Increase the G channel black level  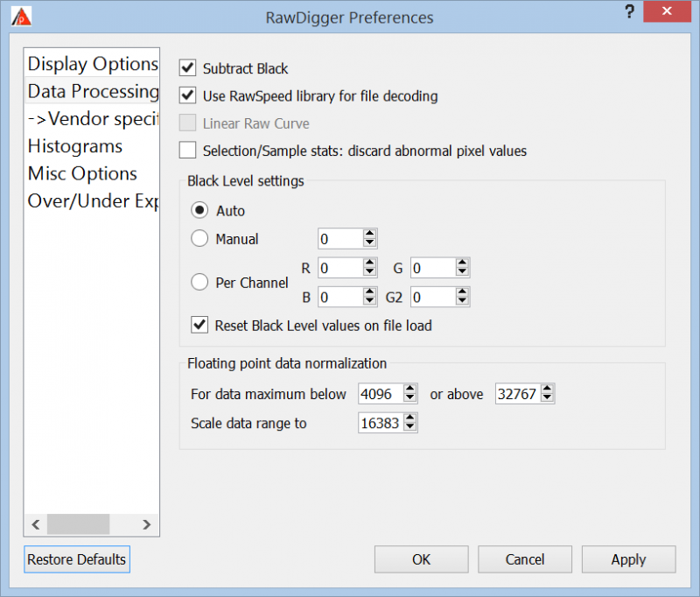pos(463,263)
